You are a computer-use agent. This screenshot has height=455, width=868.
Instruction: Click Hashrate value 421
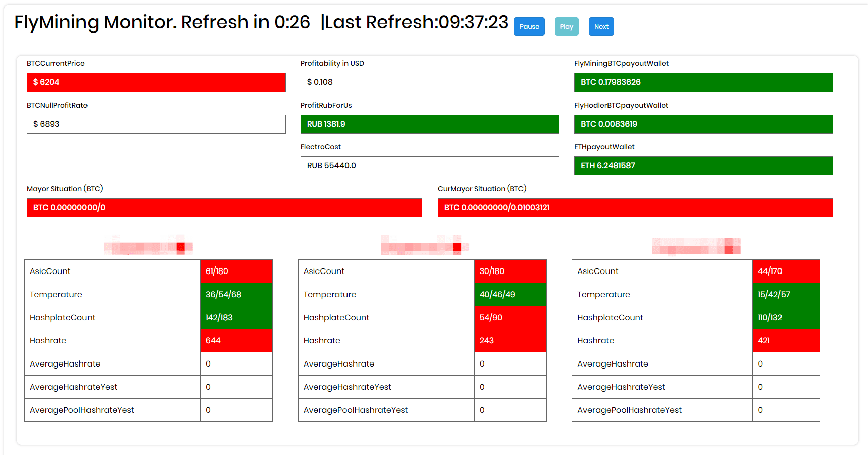[x=786, y=341]
